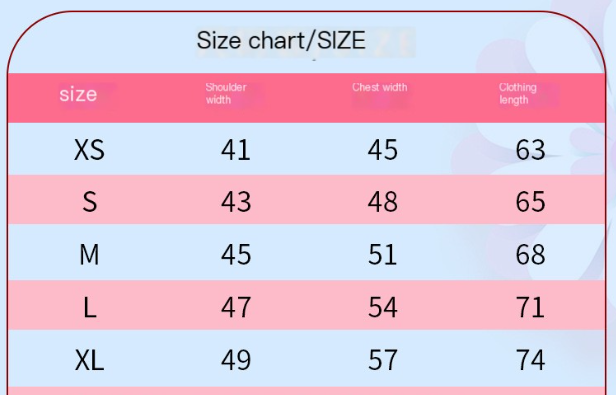Click chest width value 51 for M

pos(383,255)
